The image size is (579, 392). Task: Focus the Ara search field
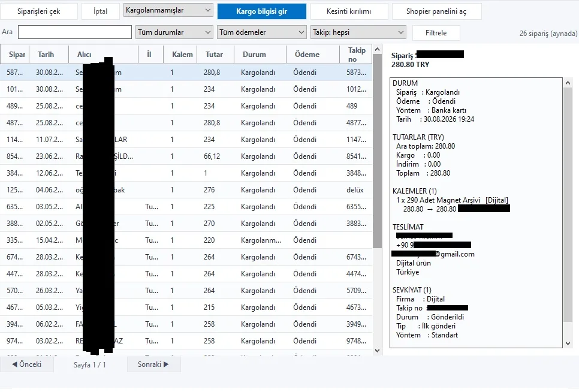[75, 32]
